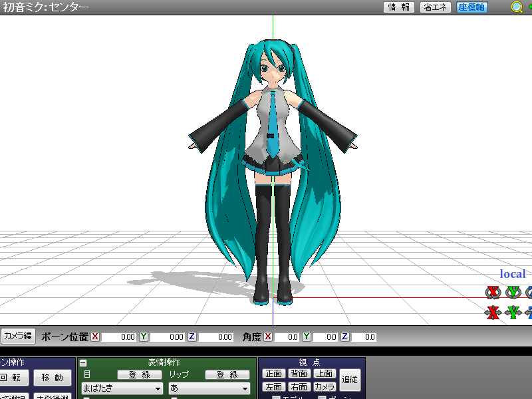Click the 表情操作 panel heading

pos(164,362)
